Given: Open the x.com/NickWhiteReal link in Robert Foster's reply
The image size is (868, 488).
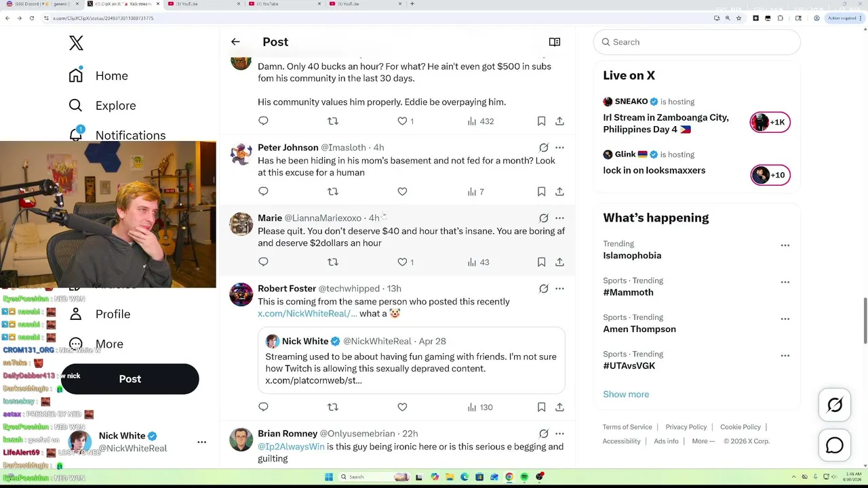Looking at the screenshot, I should [x=307, y=314].
